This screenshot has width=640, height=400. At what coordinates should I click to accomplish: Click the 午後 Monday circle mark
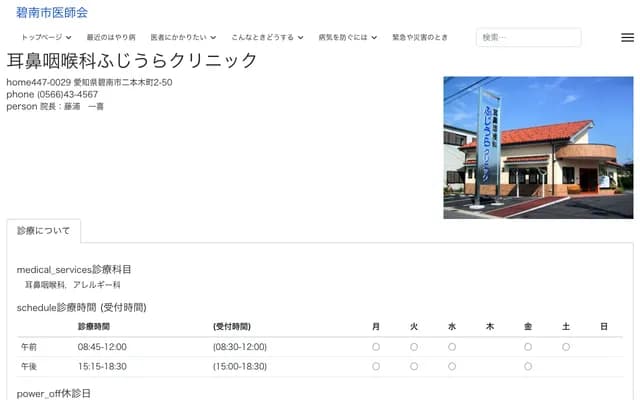pyautogui.click(x=376, y=367)
